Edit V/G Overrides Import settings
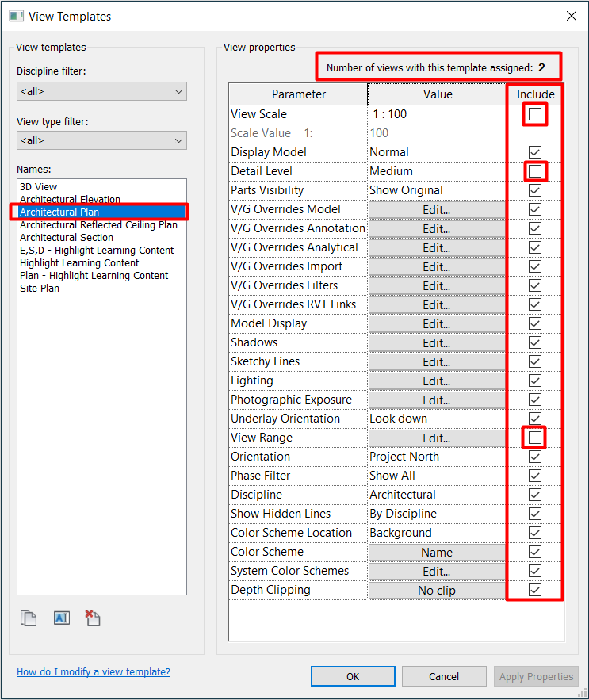Image resolution: width=589 pixels, height=700 pixels. (437, 267)
